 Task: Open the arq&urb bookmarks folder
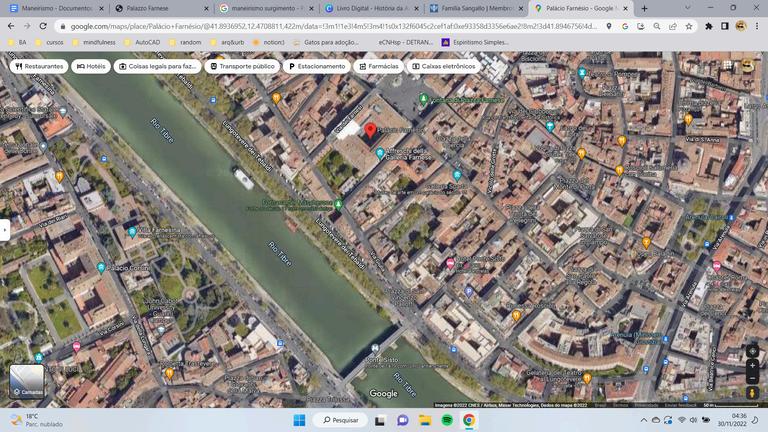pyautogui.click(x=227, y=43)
